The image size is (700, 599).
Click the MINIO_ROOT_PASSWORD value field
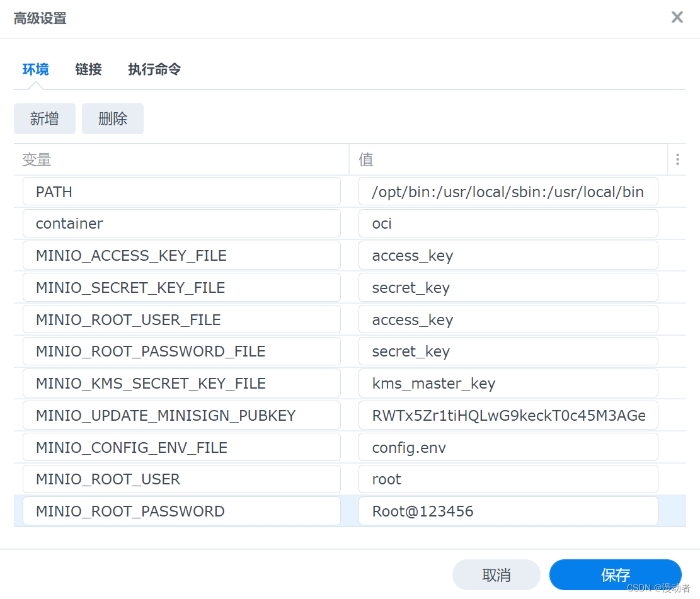[508, 511]
